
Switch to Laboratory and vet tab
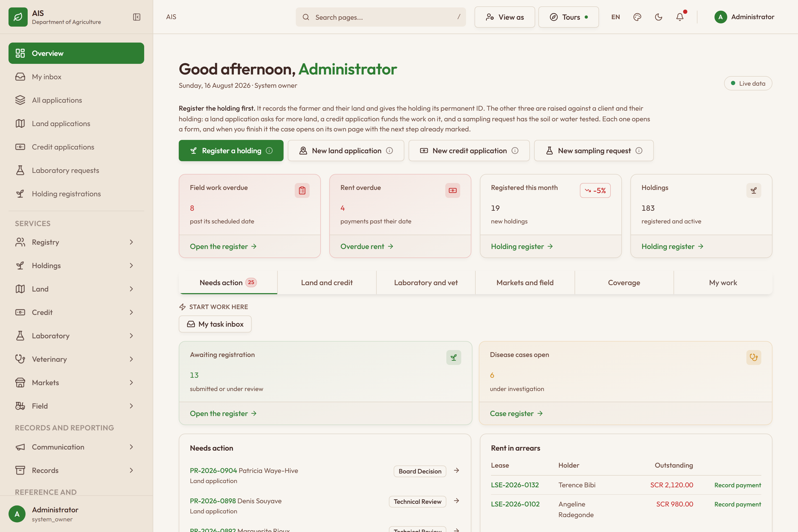426,282
